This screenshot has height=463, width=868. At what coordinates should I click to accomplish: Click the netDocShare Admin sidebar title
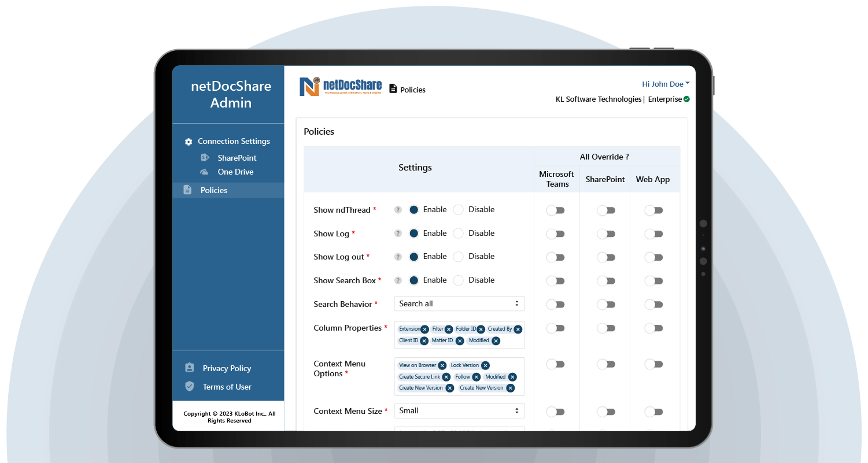[x=231, y=94]
